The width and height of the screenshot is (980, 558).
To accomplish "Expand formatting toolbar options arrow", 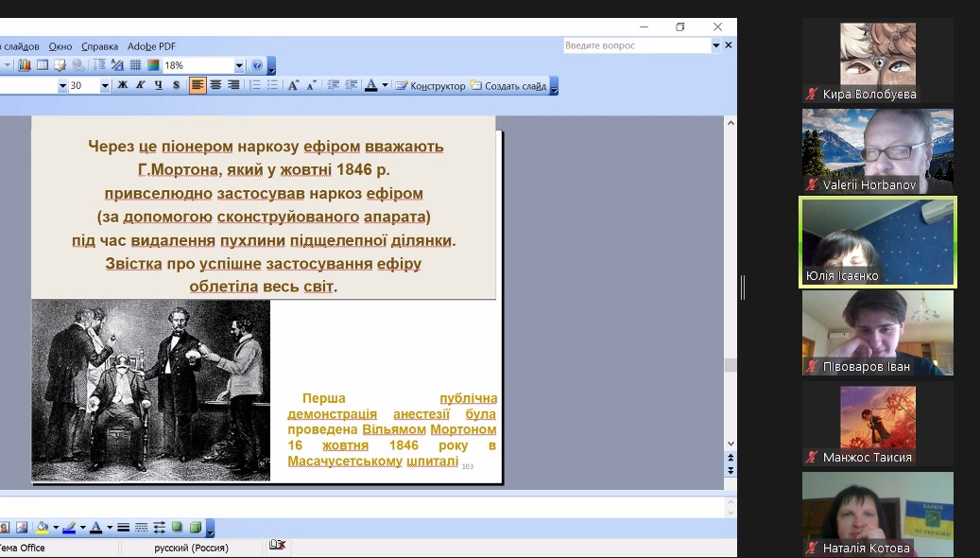I will 553,86.
